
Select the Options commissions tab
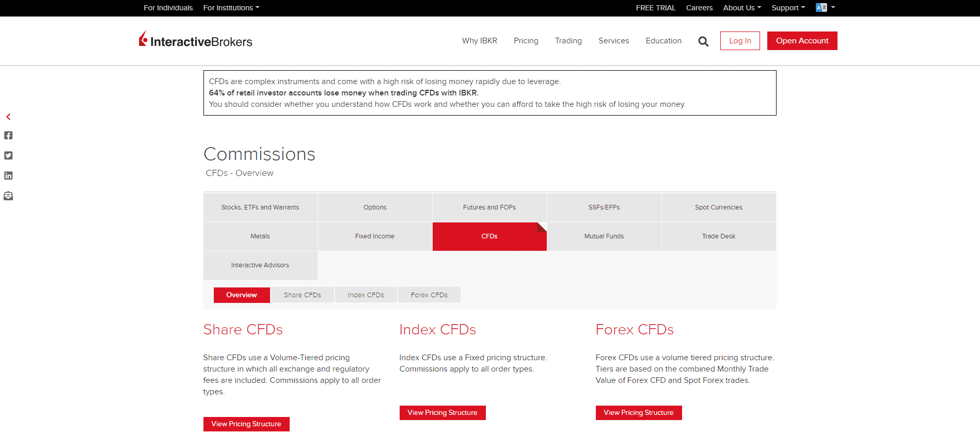pyautogui.click(x=375, y=207)
